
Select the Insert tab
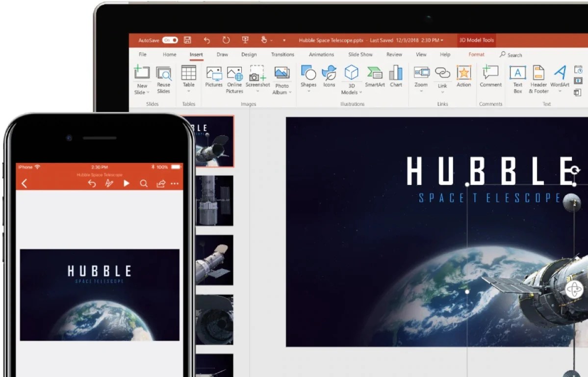point(196,54)
